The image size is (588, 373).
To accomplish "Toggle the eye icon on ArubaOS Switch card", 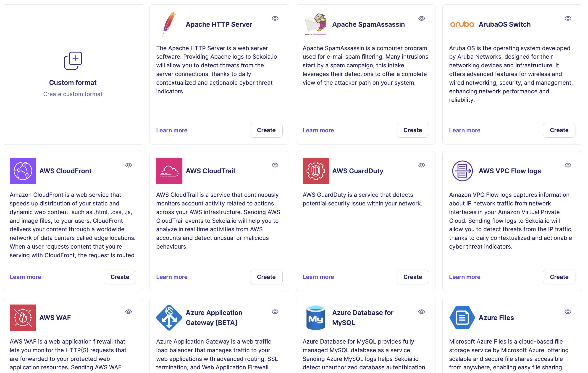I will 568,18.
